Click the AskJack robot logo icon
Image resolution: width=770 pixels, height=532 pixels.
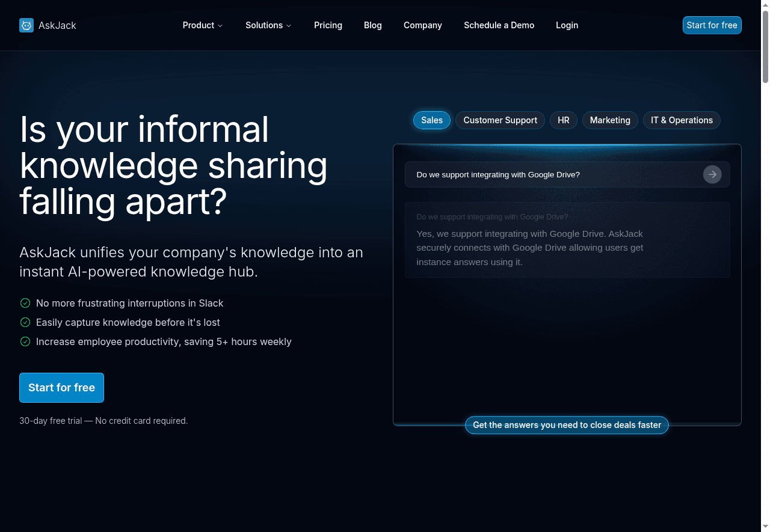pyautogui.click(x=26, y=25)
